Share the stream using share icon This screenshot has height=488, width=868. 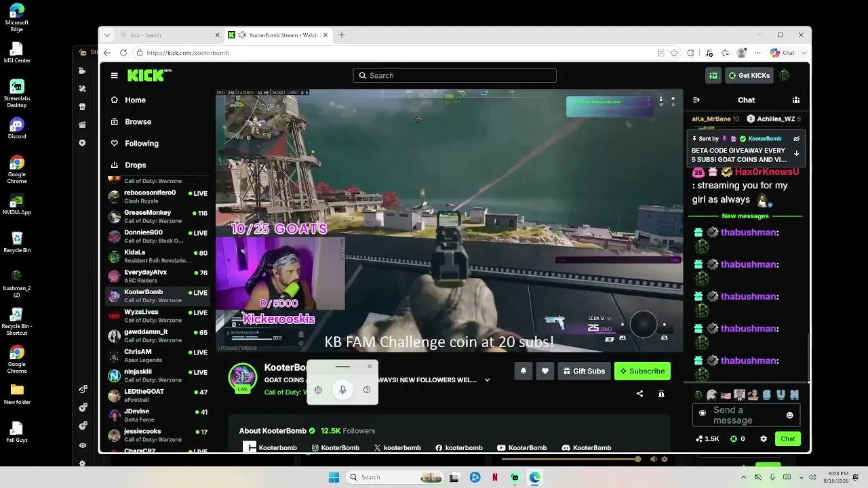639,394
